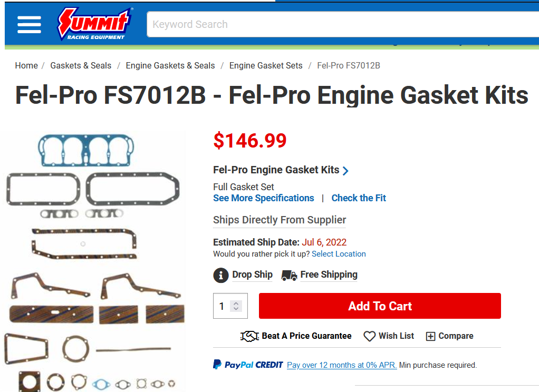Open the See More Specifications link

263,198
